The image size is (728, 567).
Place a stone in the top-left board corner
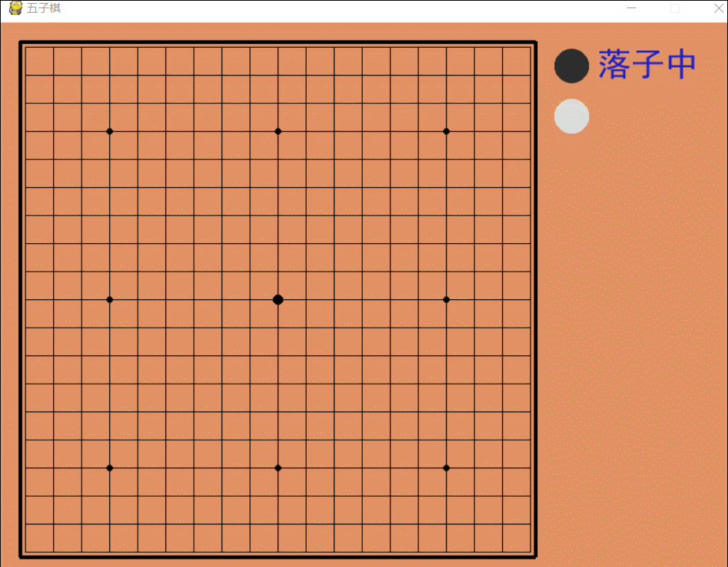click(x=26, y=46)
